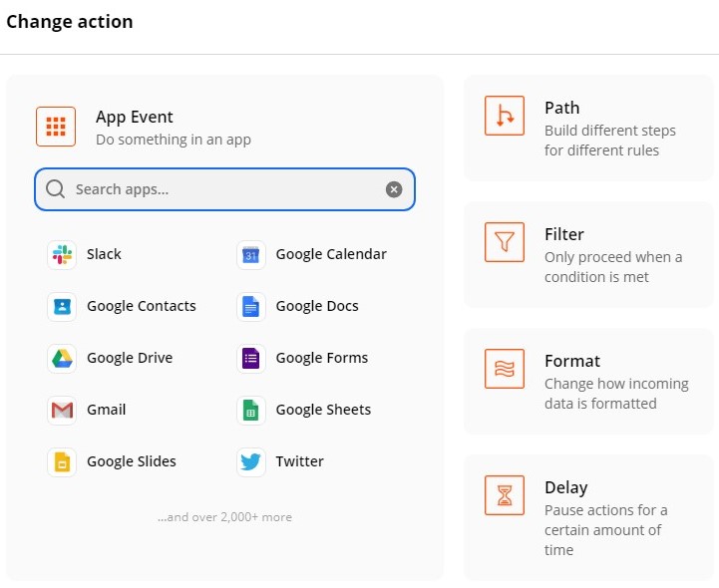Open the Delay action title
This screenshot has height=588, width=719.
pos(566,487)
